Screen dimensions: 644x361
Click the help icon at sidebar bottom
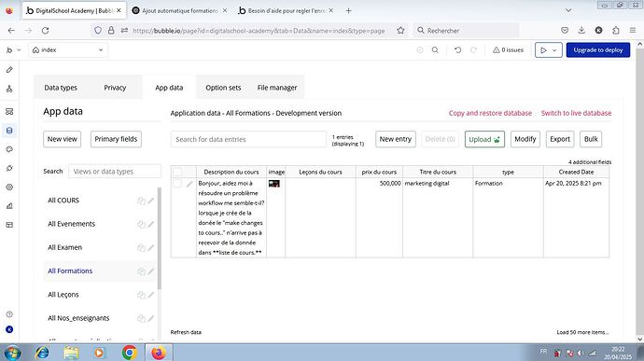9,314
